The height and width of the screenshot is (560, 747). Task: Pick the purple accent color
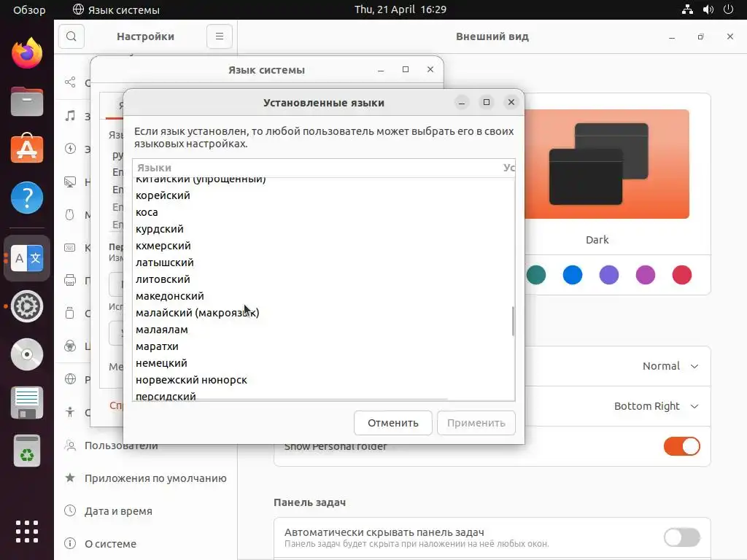609,275
